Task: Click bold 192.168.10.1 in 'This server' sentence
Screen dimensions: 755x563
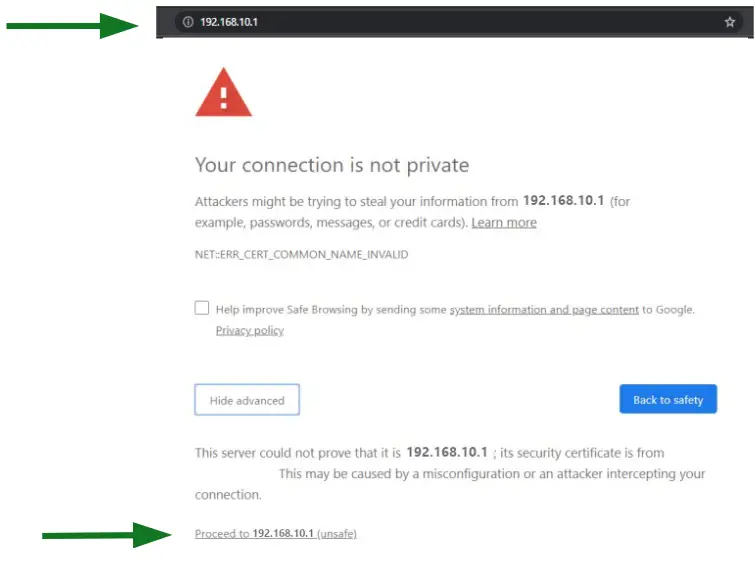Action: pyautogui.click(x=447, y=452)
